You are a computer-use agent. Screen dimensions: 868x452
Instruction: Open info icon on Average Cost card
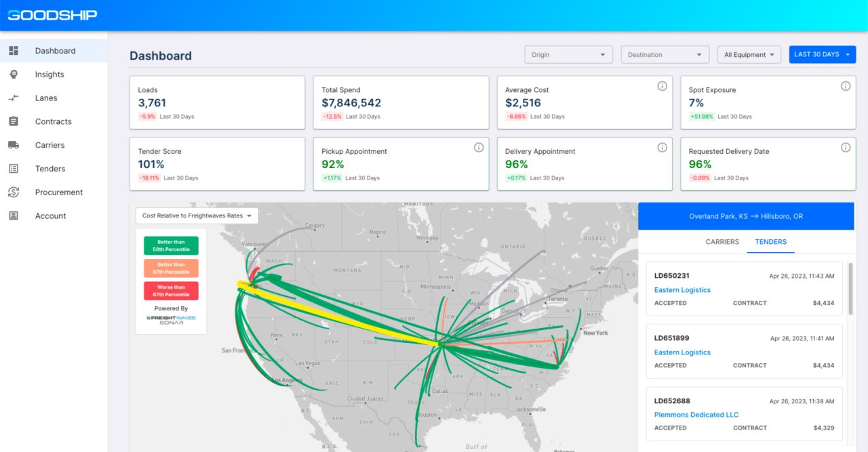click(x=662, y=86)
